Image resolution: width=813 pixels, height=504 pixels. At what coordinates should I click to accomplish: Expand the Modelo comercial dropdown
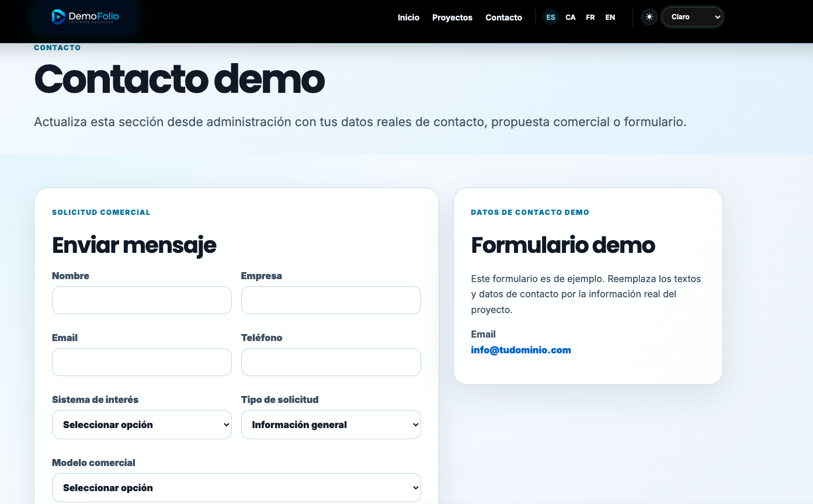pyautogui.click(x=237, y=488)
